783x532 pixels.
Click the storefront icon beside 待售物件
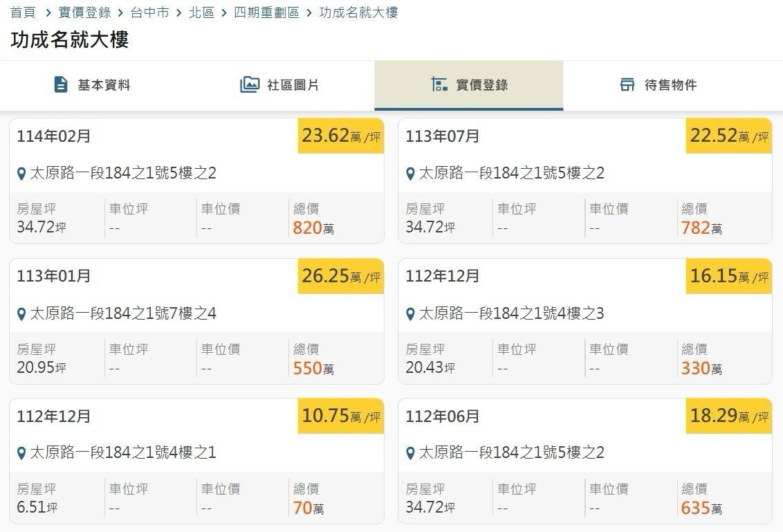627,84
